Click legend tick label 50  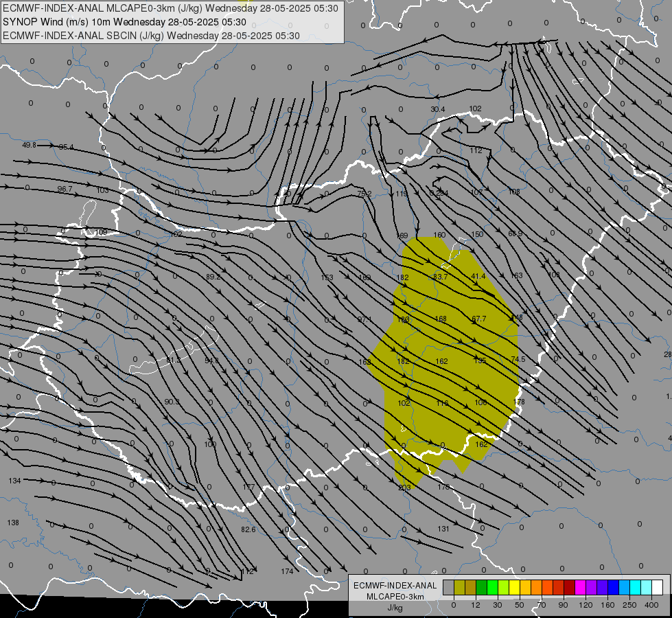click(x=520, y=605)
